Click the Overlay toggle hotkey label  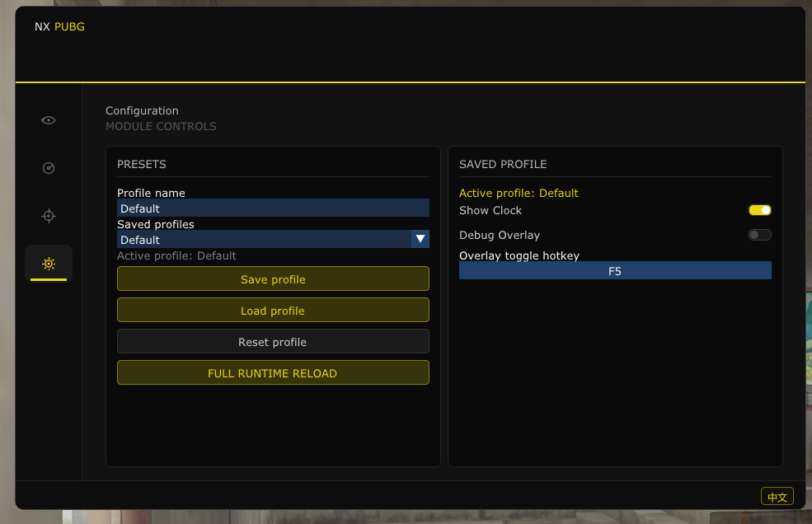[x=519, y=255]
